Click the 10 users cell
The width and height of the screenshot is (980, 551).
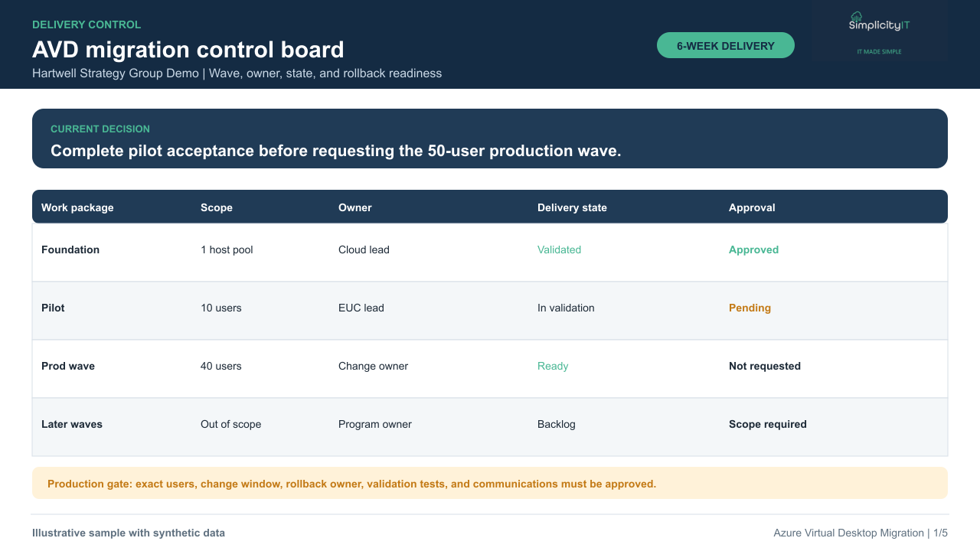pos(221,308)
